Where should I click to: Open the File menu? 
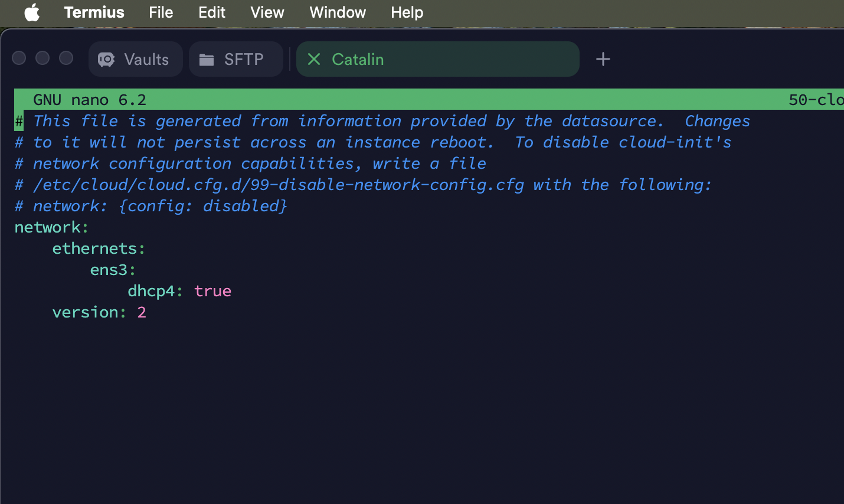click(161, 12)
